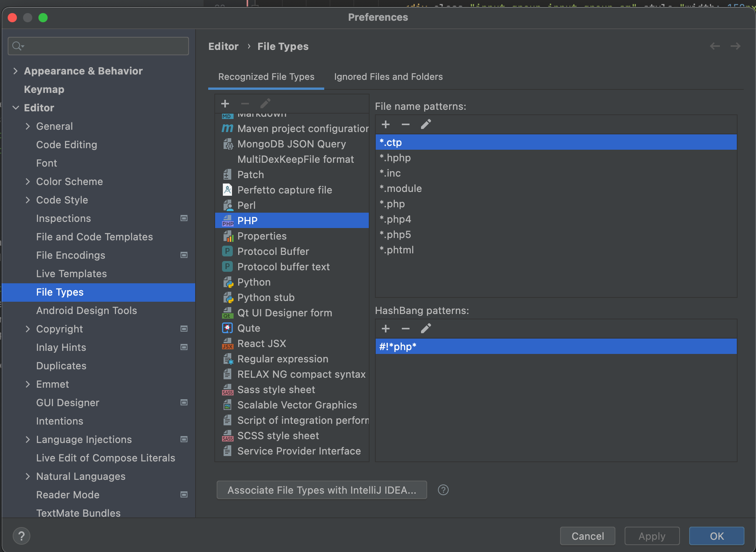Screen dimensions: 756x552
Task: Edit the #!*php* HashBang pattern
Action: 426,329
